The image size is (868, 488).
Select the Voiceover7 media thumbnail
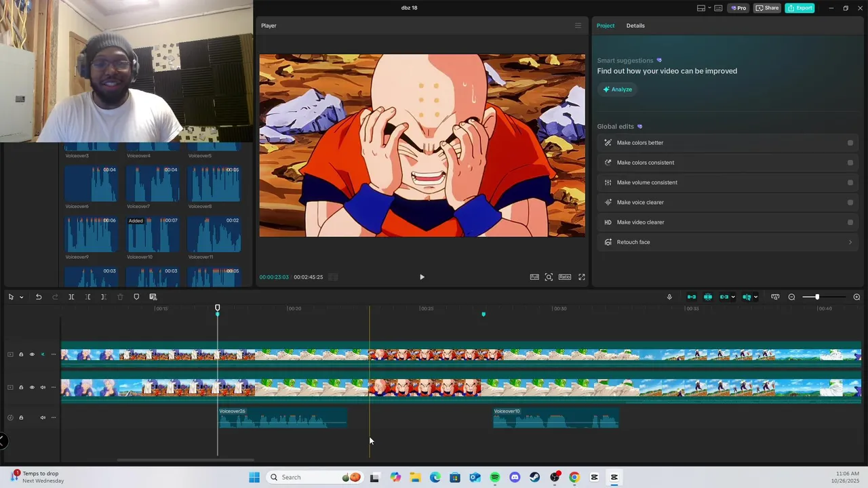[153, 184]
